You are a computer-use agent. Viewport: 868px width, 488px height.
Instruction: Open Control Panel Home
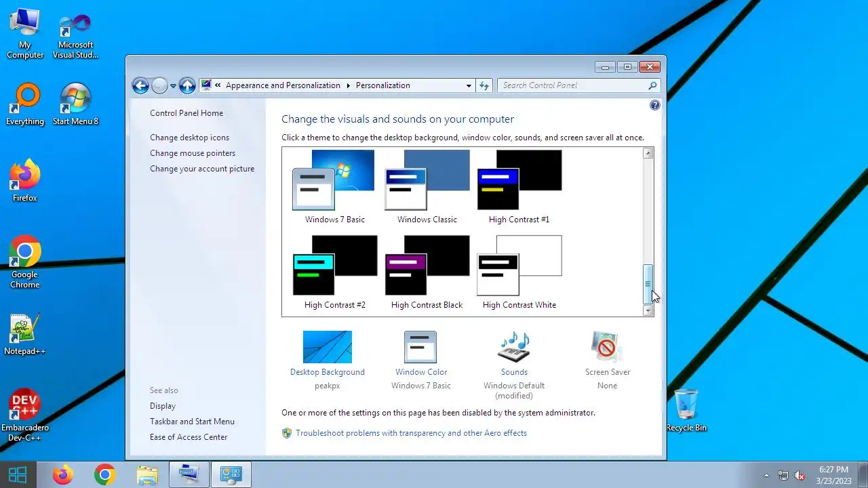pyautogui.click(x=186, y=113)
